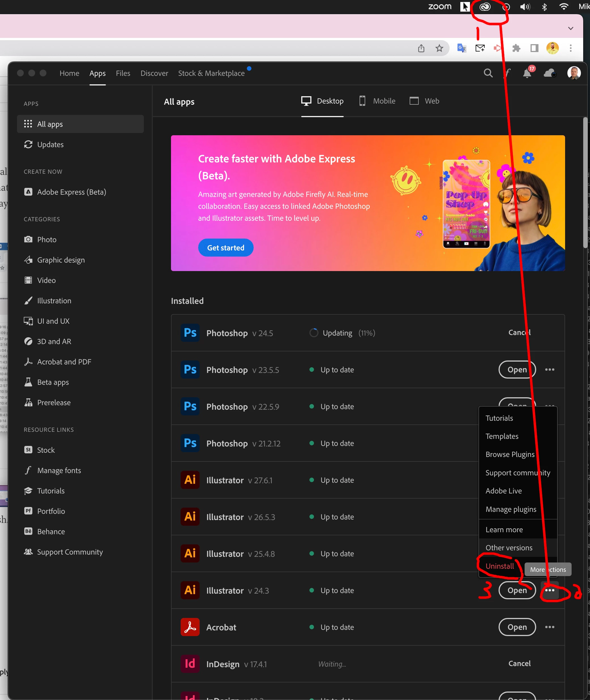Bookmark page with the star icon
This screenshot has width=590, height=700.
439,48
